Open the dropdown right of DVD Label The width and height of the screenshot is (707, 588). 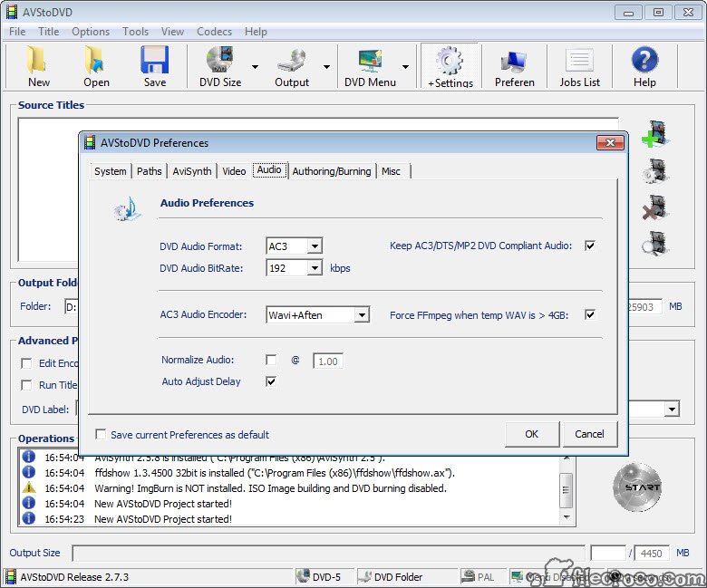coord(672,410)
